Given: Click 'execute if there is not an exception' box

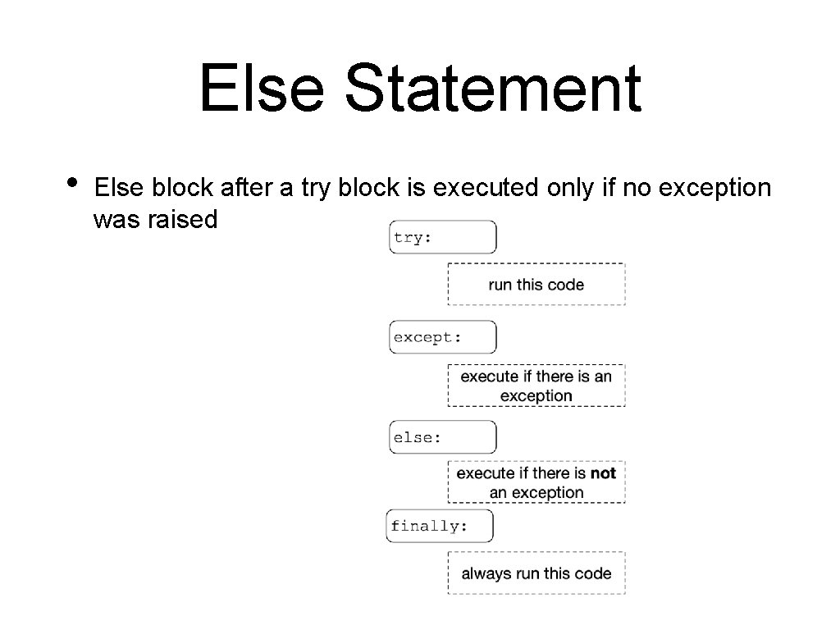Looking at the screenshot, I should point(536,482).
